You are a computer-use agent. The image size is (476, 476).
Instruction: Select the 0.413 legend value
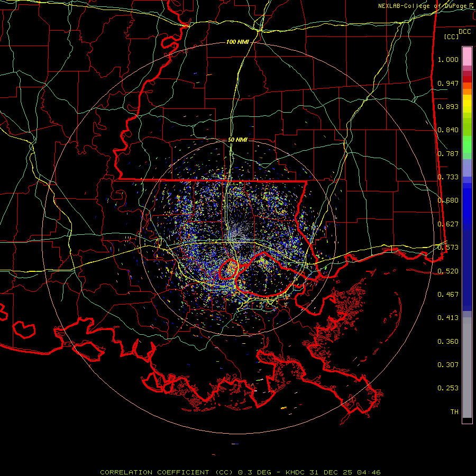[448, 318]
